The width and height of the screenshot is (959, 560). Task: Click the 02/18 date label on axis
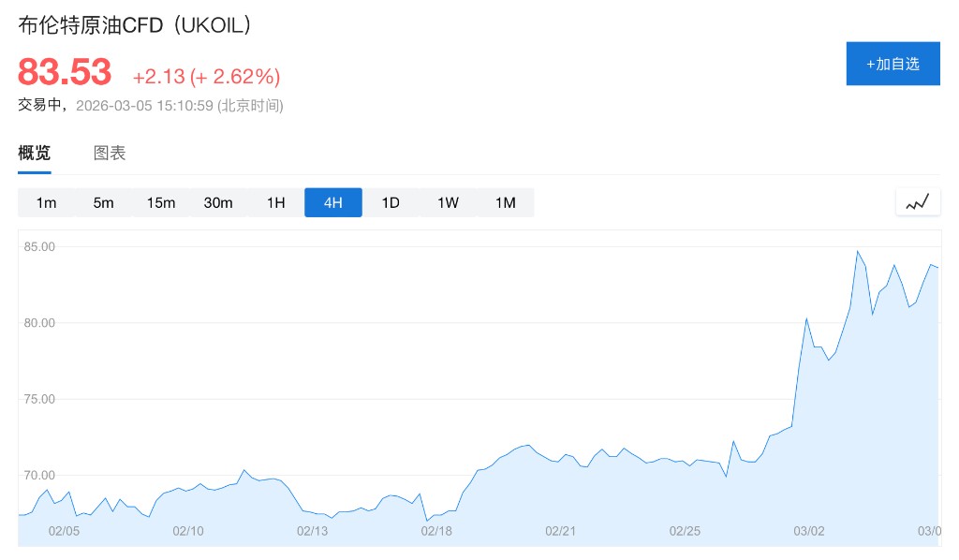pyautogui.click(x=436, y=531)
